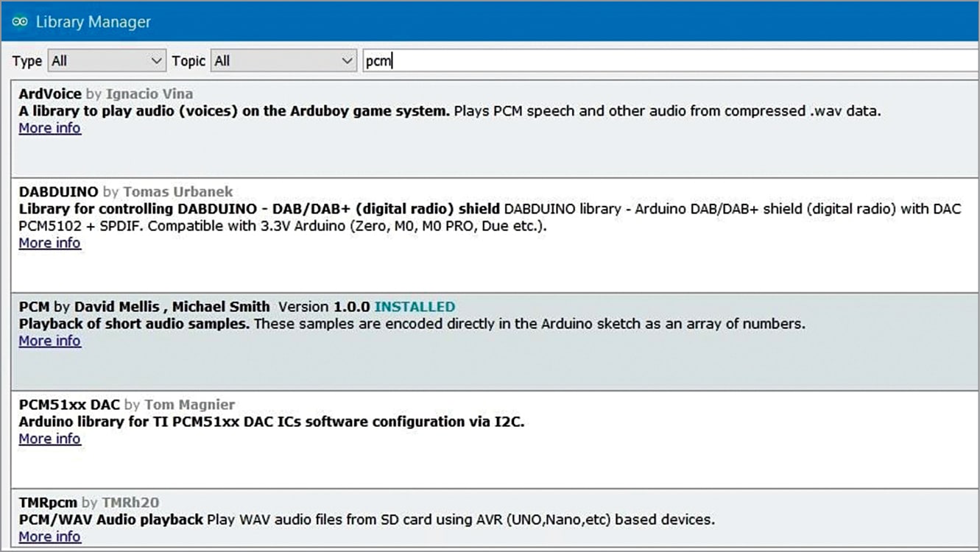Viewport: 980px width, 552px height.
Task: Select the TMRpcm library title
Action: [48, 503]
